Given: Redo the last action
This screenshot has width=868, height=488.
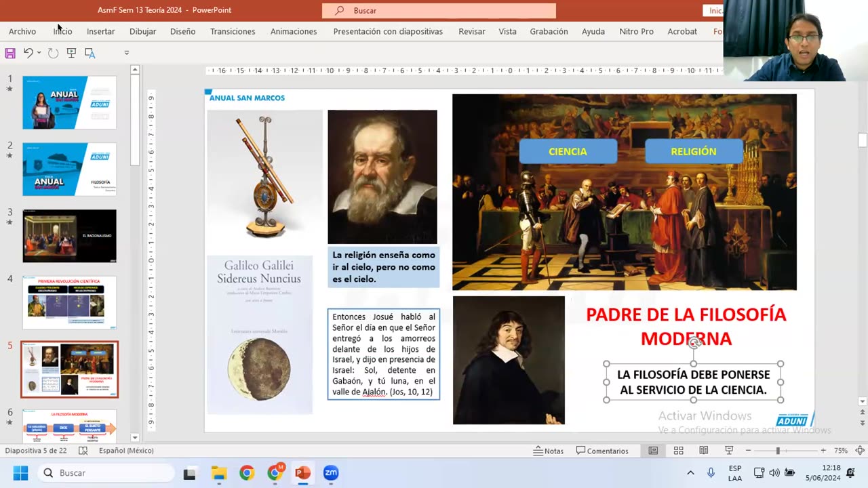Looking at the screenshot, I should tap(53, 53).
